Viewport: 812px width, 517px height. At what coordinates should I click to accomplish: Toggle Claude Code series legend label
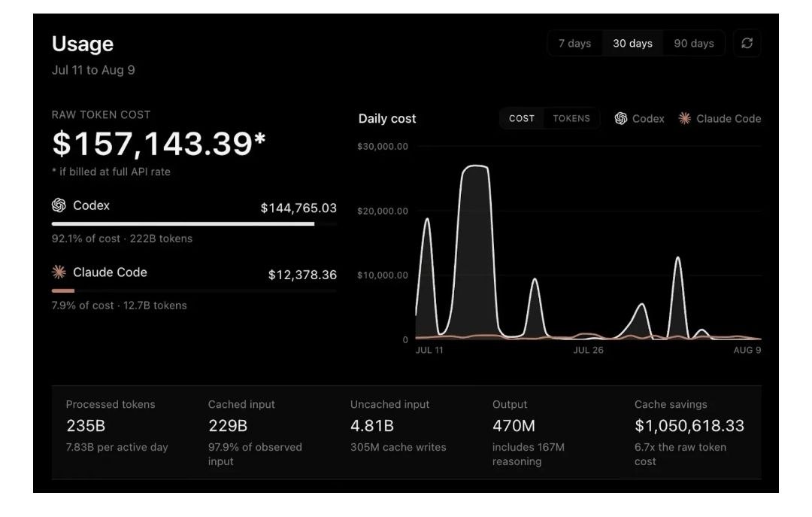click(728, 119)
